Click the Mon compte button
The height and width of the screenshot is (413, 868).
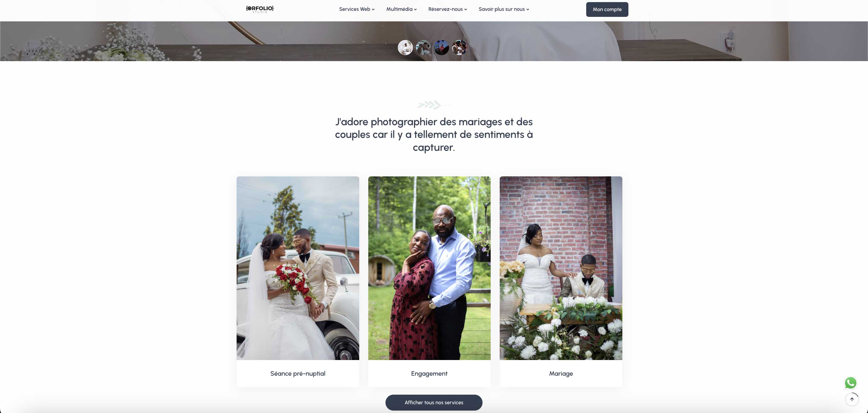click(x=607, y=9)
